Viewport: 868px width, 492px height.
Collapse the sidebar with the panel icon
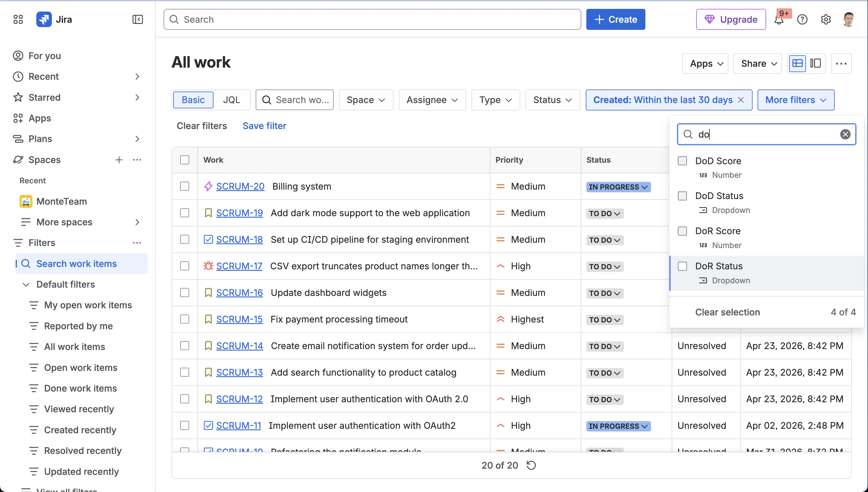coord(138,19)
